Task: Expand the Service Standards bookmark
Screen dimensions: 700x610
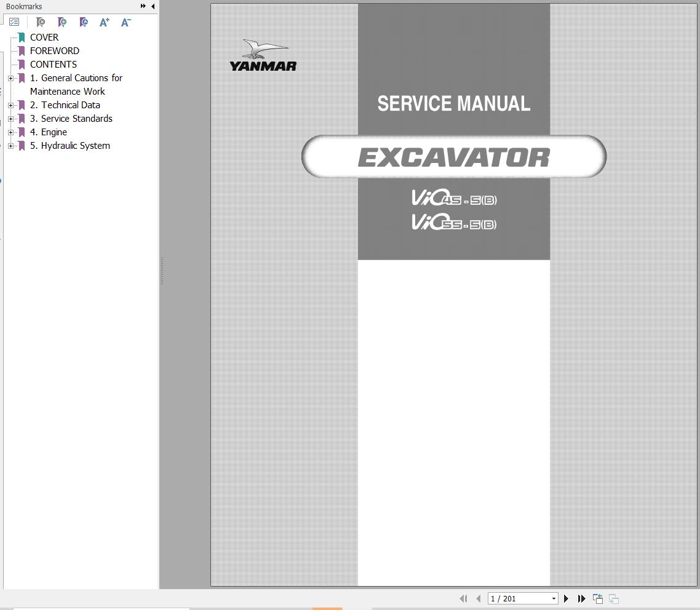Action: (10, 119)
